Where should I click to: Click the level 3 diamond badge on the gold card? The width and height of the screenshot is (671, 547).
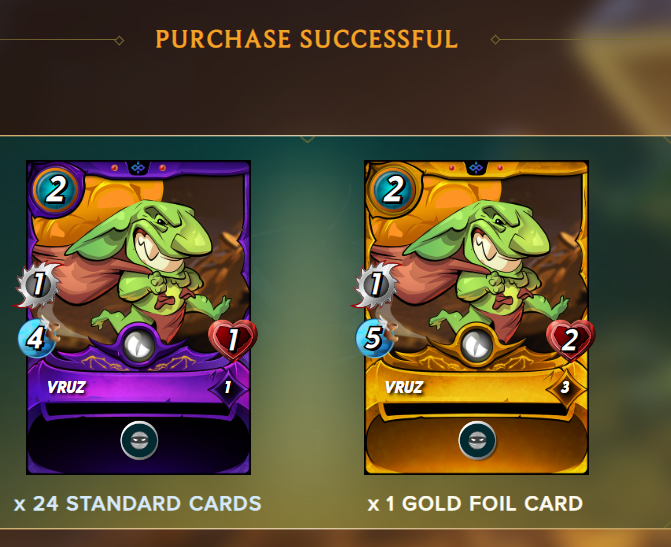pos(565,387)
